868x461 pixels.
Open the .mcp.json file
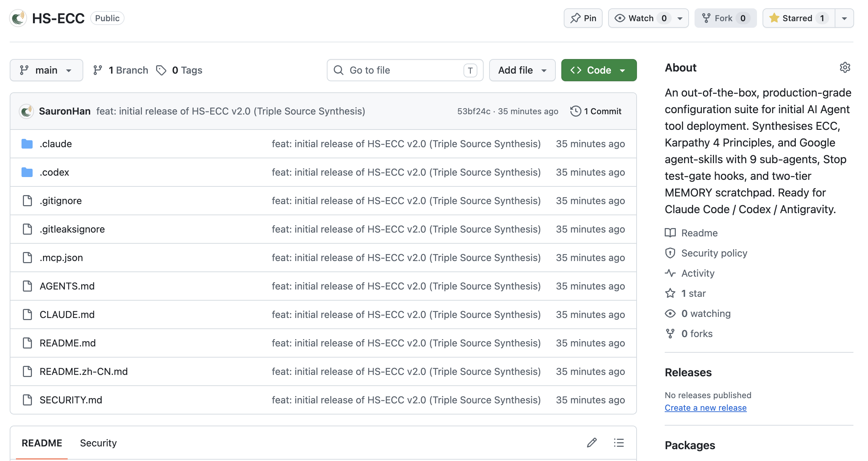coord(61,258)
